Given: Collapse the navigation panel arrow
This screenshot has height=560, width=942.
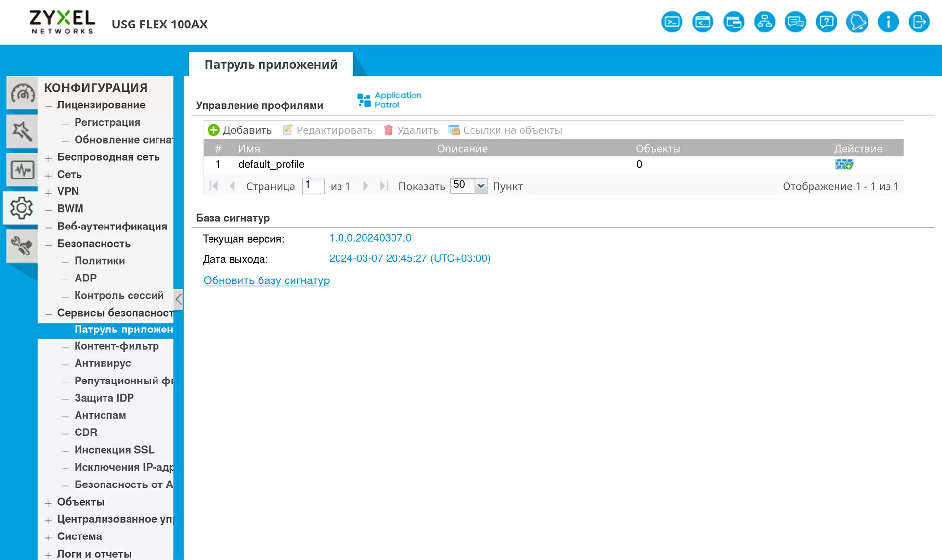Looking at the screenshot, I should click(179, 299).
